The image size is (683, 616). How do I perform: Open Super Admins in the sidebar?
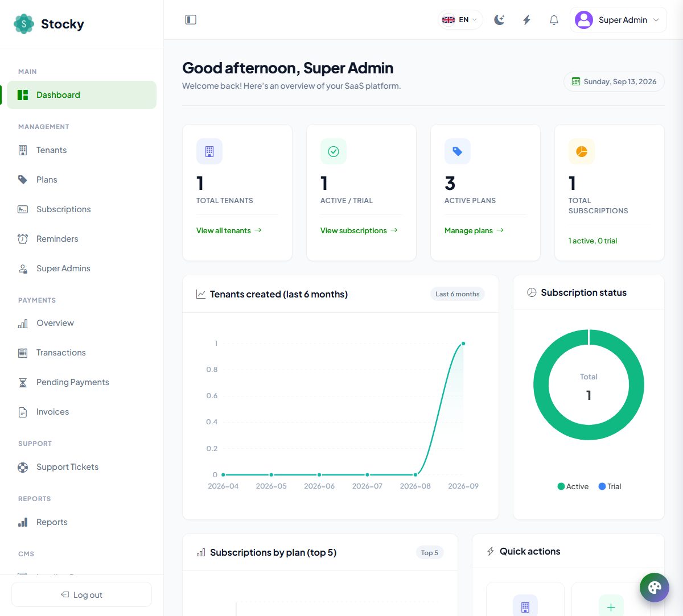coord(82,268)
